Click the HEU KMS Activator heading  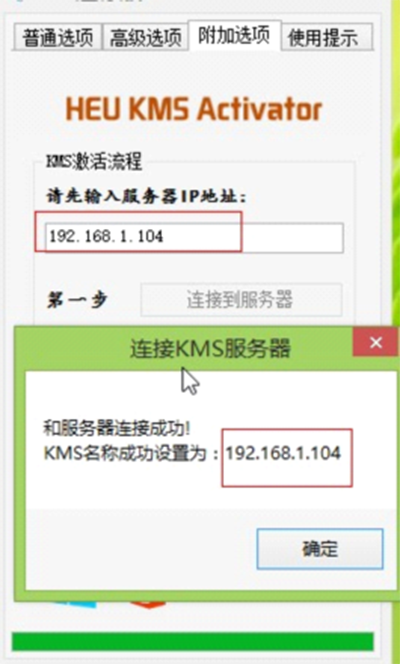194,109
